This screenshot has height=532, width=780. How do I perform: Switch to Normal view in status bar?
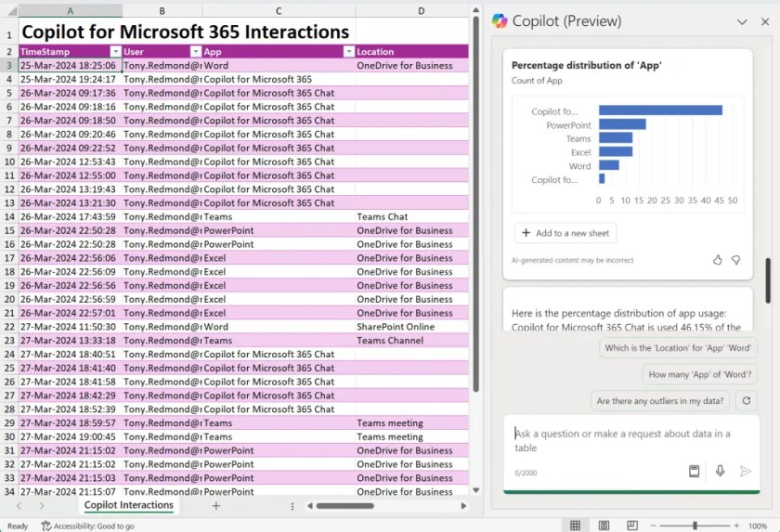pos(575,526)
